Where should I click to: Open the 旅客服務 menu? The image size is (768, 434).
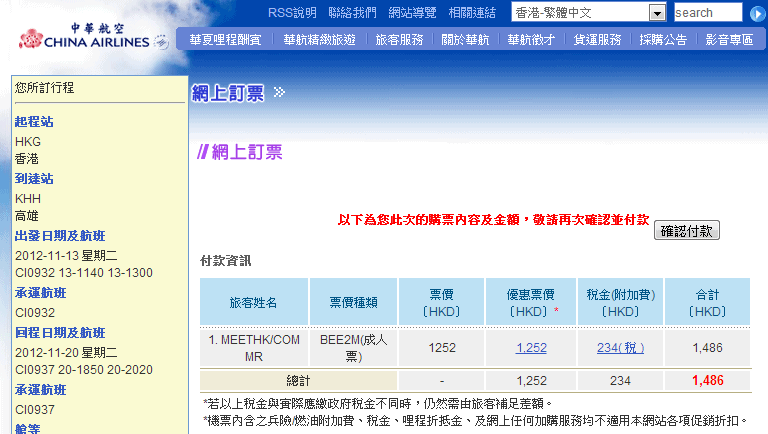(399, 40)
